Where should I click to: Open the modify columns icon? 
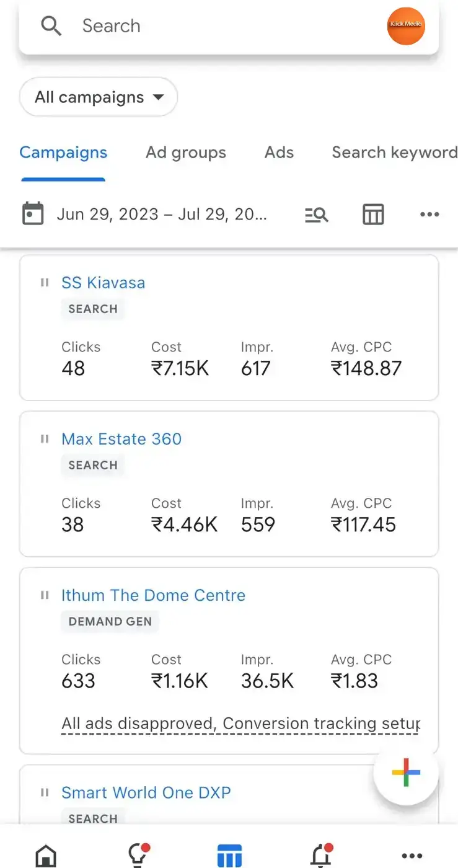click(373, 215)
